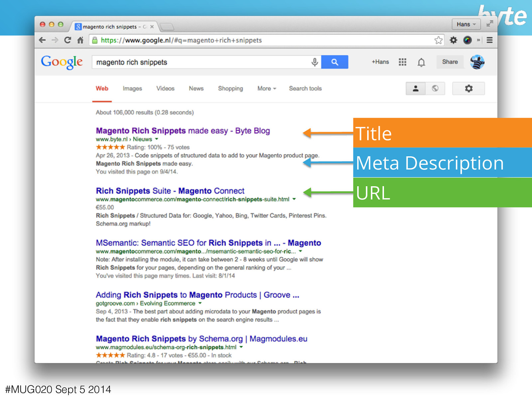Click 'You visited this page on 9/4/14.'

tap(137, 172)
